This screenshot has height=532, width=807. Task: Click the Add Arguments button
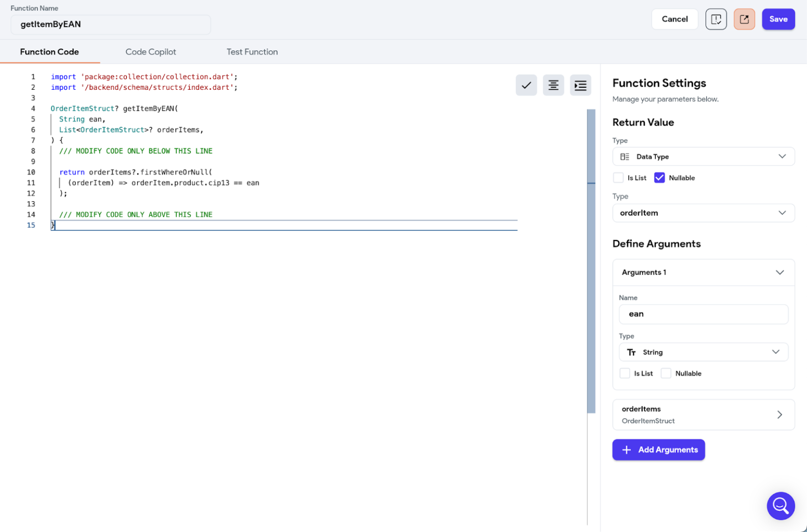tap(658, 450)
